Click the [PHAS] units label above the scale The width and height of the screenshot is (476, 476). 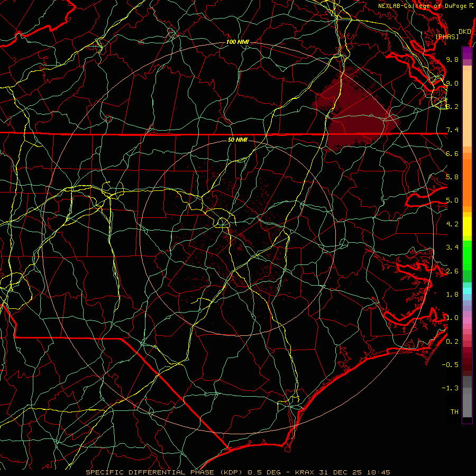(x=447, y=37)
